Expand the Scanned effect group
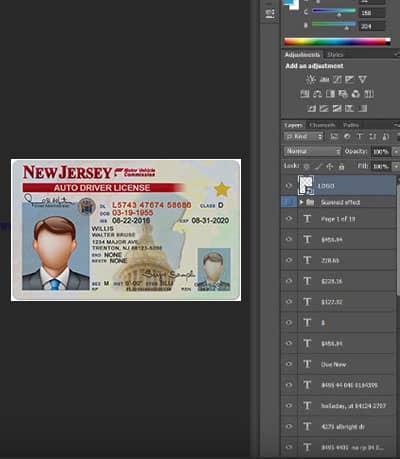 302,202
